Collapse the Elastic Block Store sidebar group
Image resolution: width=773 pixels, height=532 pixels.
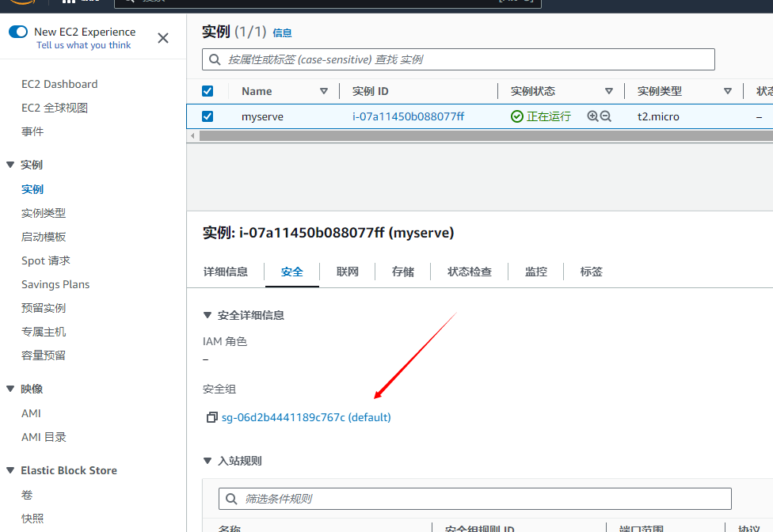click(10, 470)
